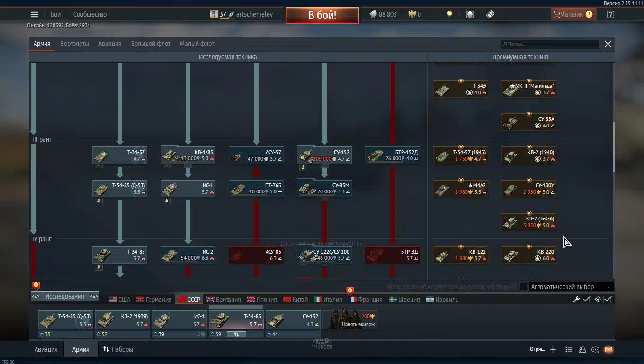Select the Германия nation tab
Image resolution: width=644 pixels, height=364 pixels.
tap(154, 300)
